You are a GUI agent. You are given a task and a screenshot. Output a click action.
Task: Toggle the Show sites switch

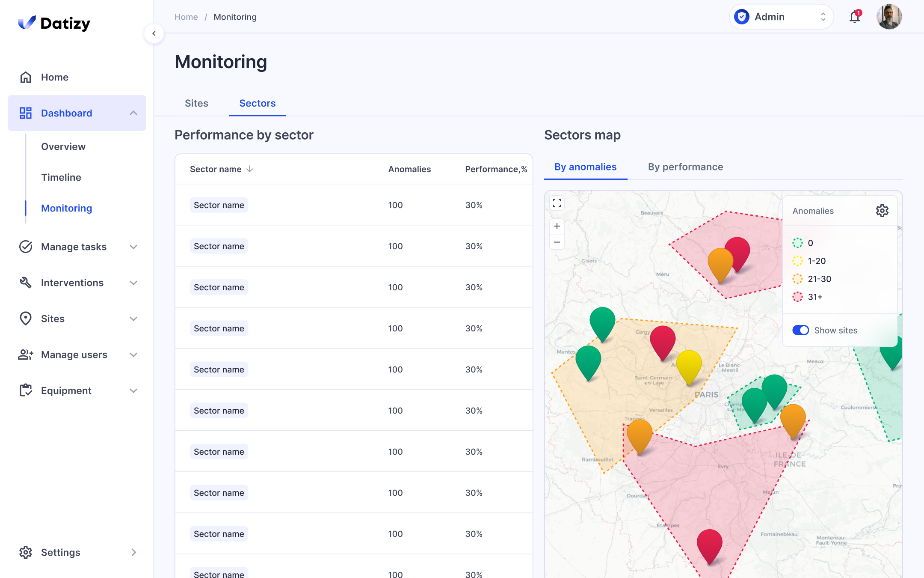click(800, 330)
